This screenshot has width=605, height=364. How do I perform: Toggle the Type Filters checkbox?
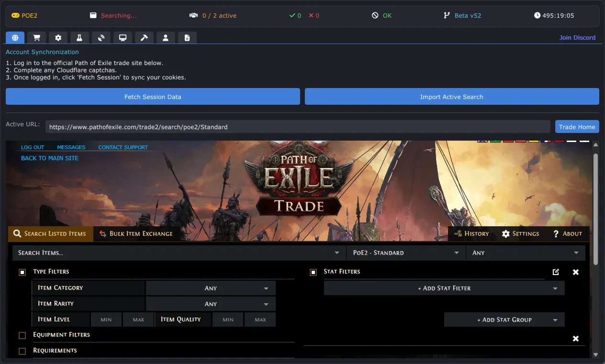[22, 272]
